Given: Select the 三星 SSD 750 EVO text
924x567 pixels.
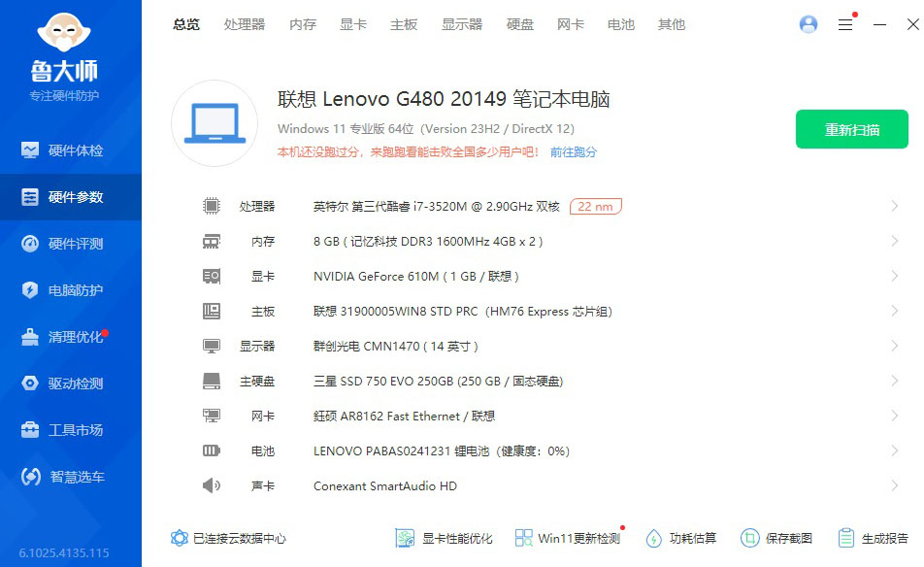Looking at the screenshot, I should [439, 382].
